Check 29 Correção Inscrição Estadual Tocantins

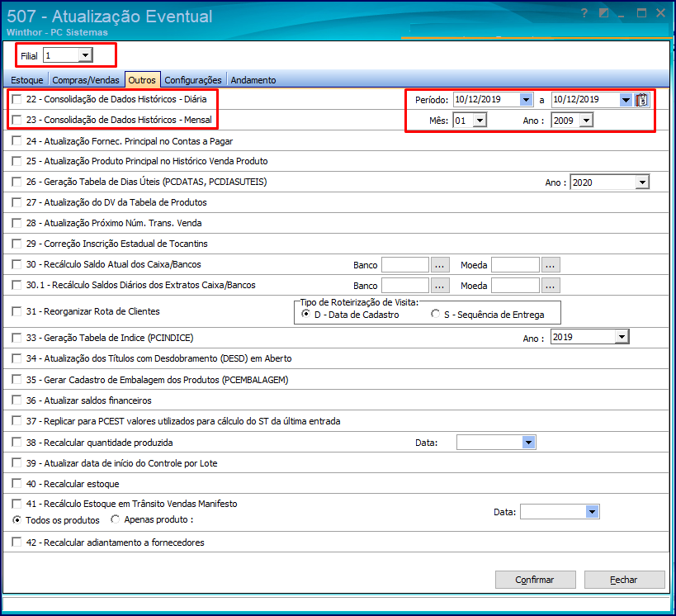point(17,244)
